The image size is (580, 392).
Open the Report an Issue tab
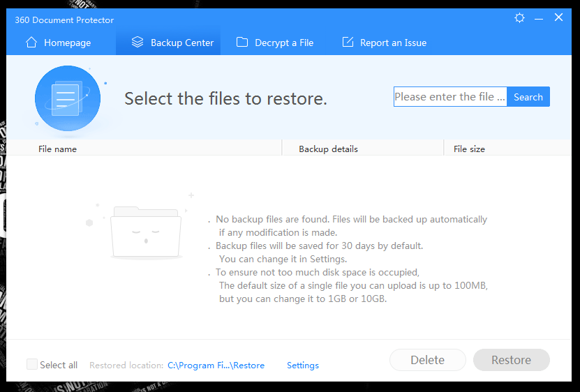pos(384,43)
